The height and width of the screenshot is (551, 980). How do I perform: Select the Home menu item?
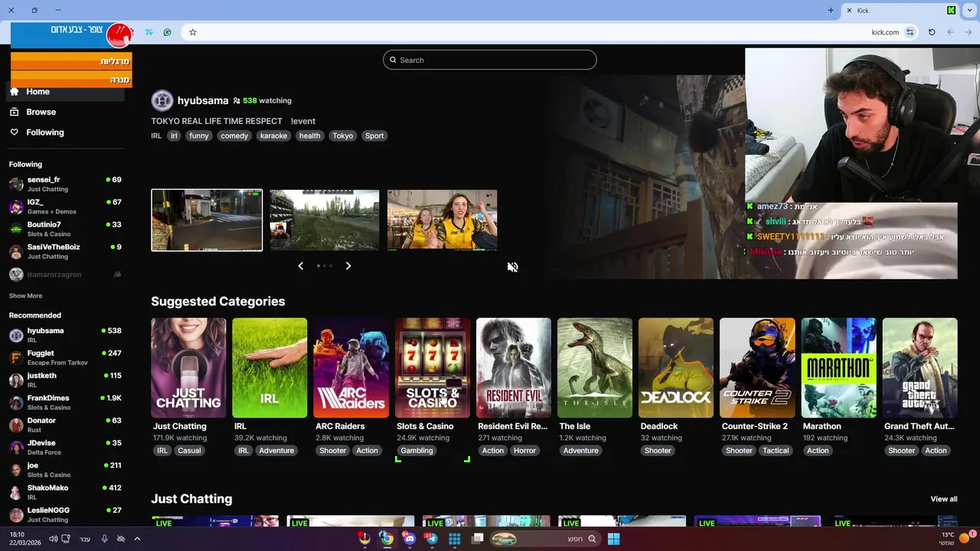click(66, 92)
